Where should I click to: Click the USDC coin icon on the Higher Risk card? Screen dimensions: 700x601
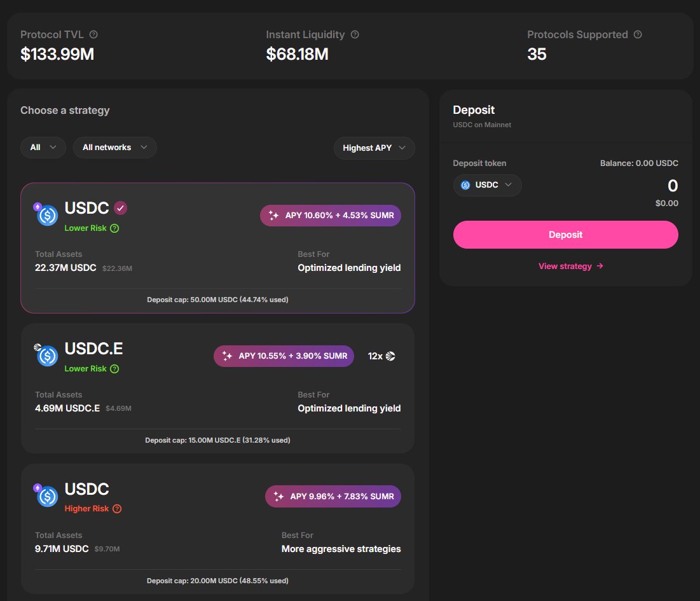point(46,495)
